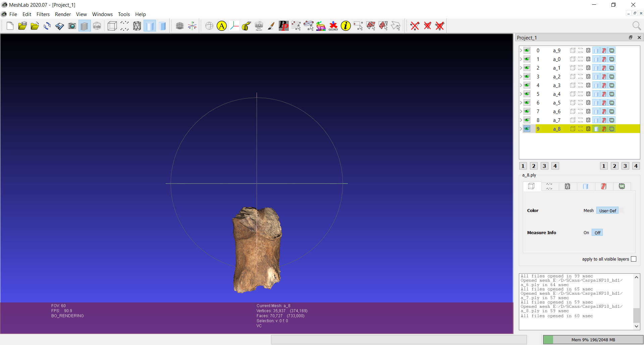Open the Windows menu
This screenshot has width=644, height=345.
(x=102, y=14)
